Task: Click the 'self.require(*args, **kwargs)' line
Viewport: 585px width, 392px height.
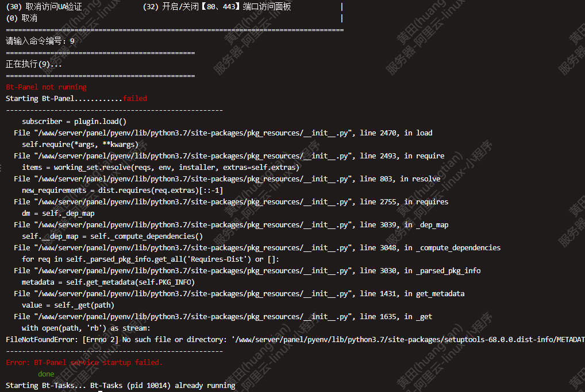Action: point(80,145)
